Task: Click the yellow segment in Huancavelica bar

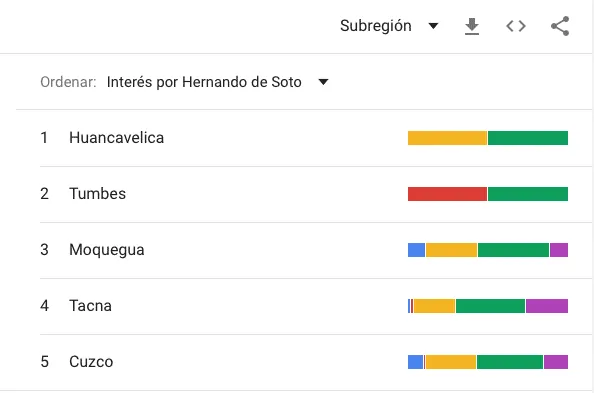Action: (447, 138)
